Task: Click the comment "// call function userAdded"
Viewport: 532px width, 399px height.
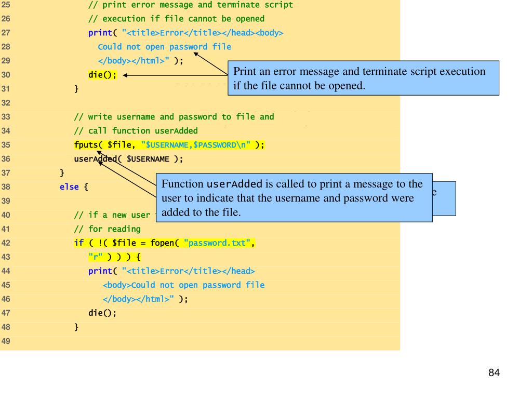Action: [136, 130]
